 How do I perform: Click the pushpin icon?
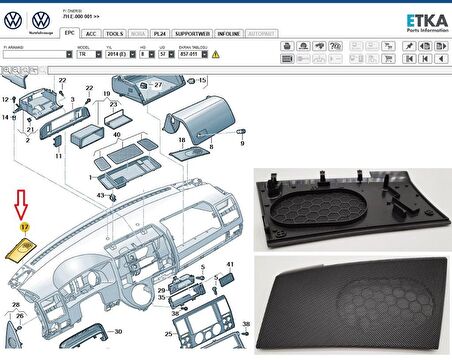[x=409, y=46]
